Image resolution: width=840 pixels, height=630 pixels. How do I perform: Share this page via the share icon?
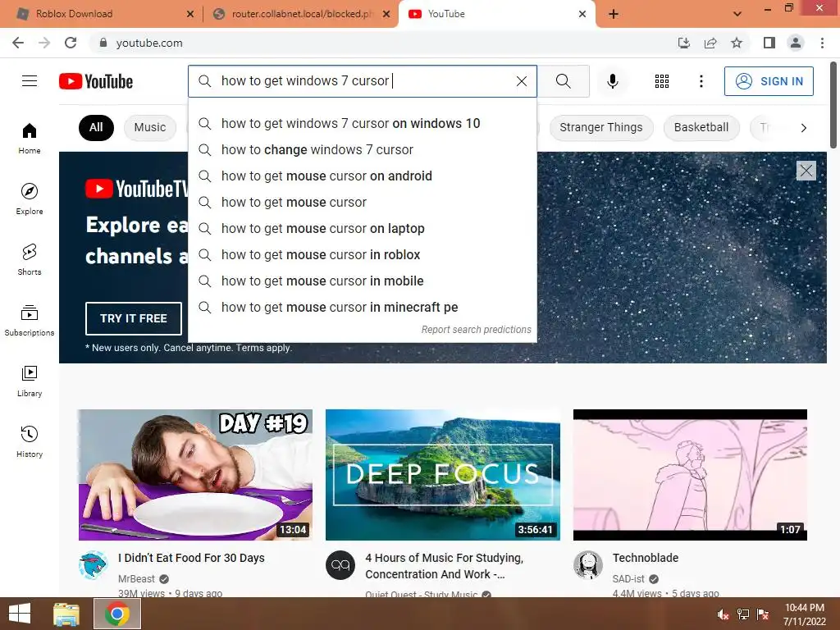pyautogui.click(x=710, y=43)
